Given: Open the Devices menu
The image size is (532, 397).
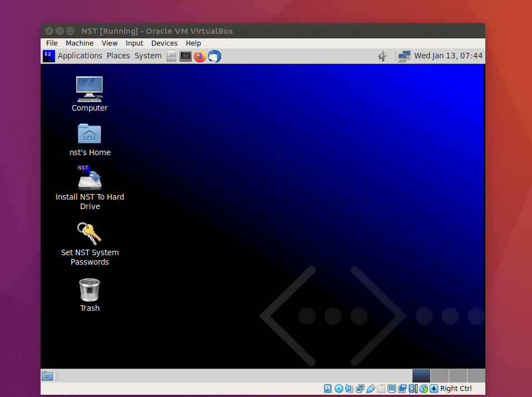Looking at the screenshot, I should click(164, 43).
